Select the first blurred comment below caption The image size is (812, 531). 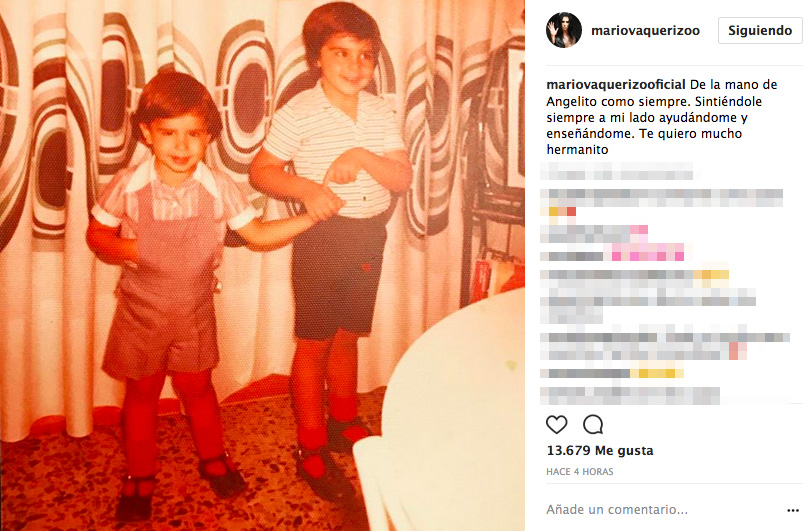(616, 171)
